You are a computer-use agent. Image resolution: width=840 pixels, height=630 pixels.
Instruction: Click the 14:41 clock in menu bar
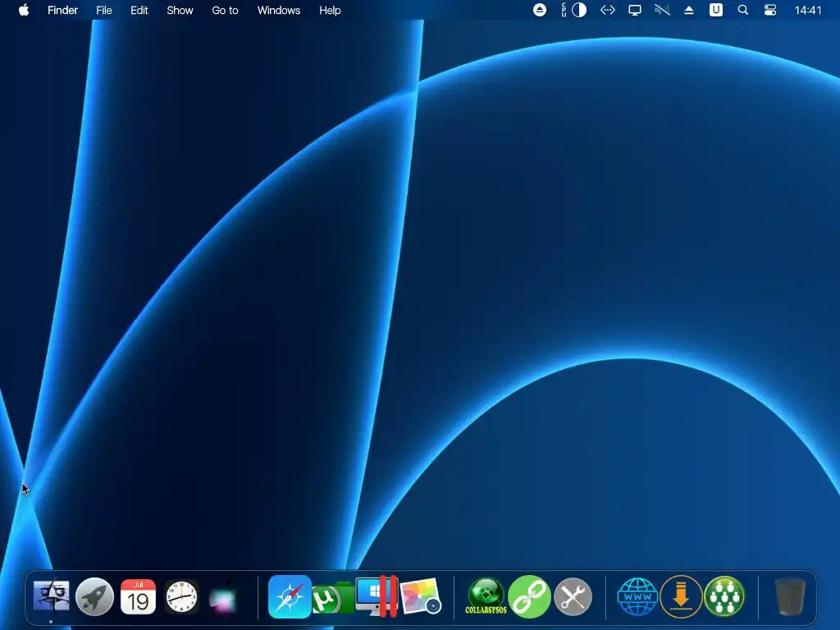(808, 10)
